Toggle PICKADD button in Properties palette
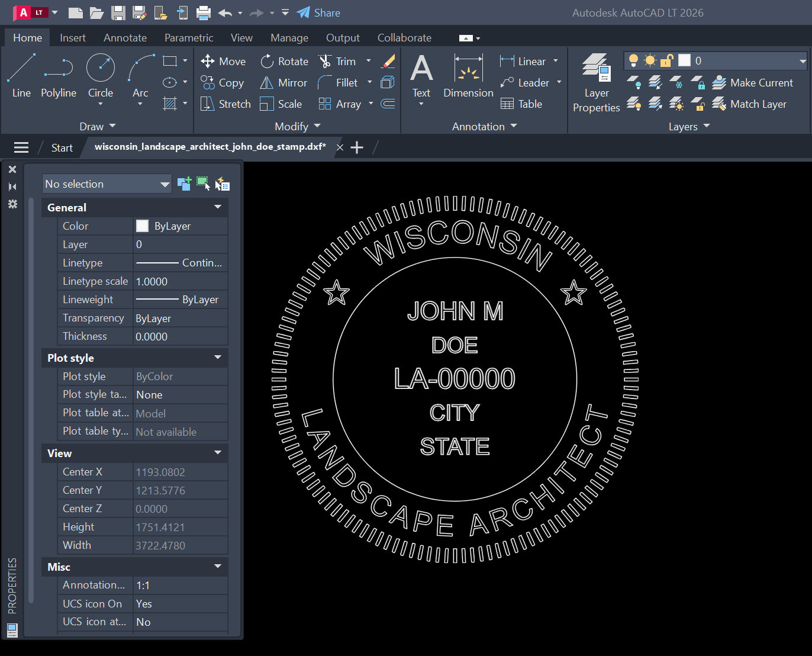The image size is (812, 656). coord(184,184)
